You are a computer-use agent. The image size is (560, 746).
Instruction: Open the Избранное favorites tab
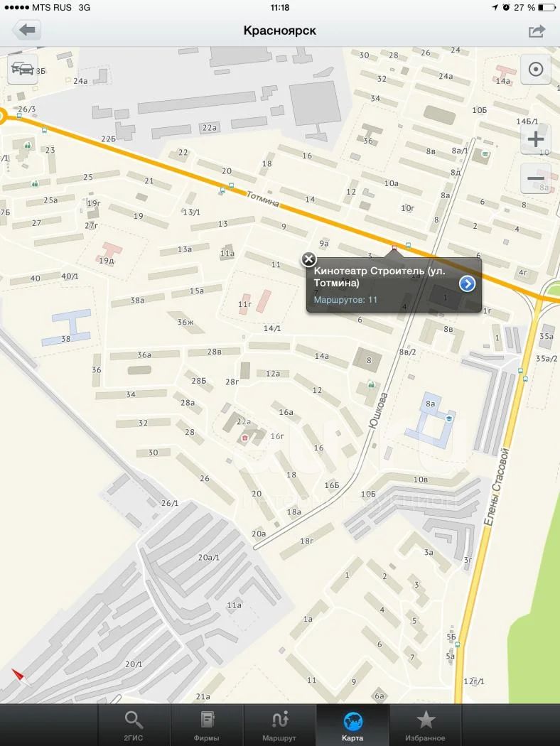426,725
